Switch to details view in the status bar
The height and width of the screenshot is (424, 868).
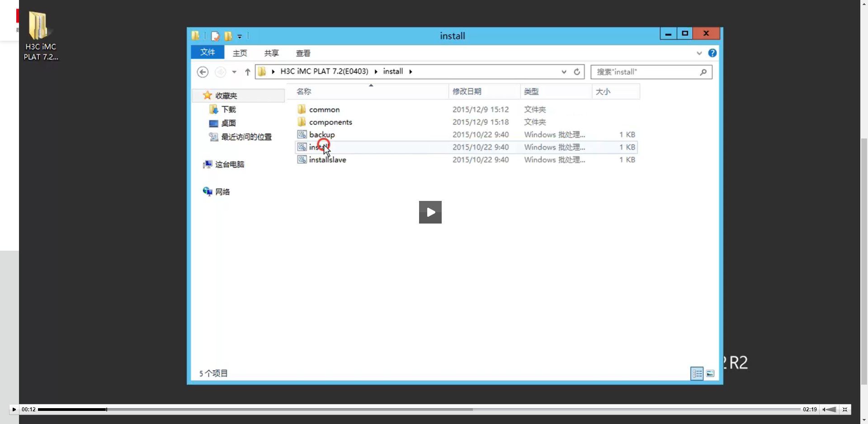[x=697, y=373]
